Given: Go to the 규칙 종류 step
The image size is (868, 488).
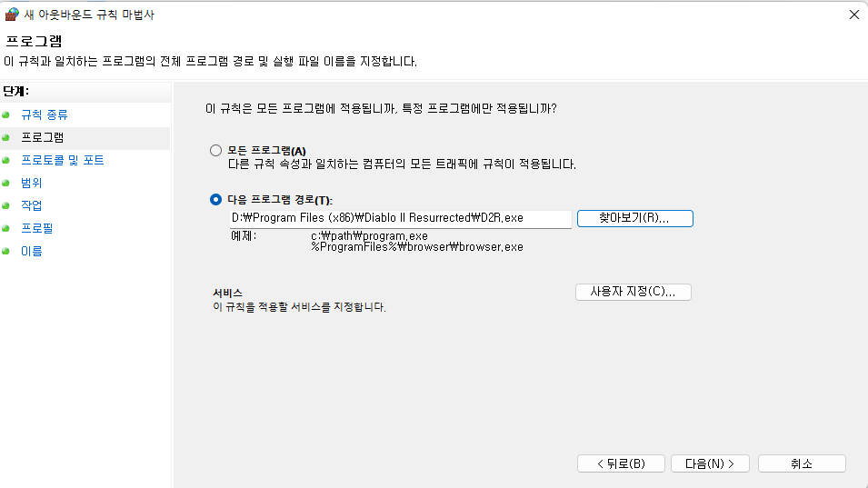Looking at the screenshot, I should coord(45,115).
